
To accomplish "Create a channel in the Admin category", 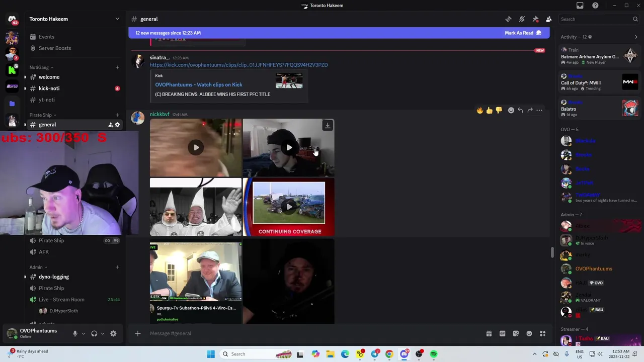I will (x=117, y=267).
